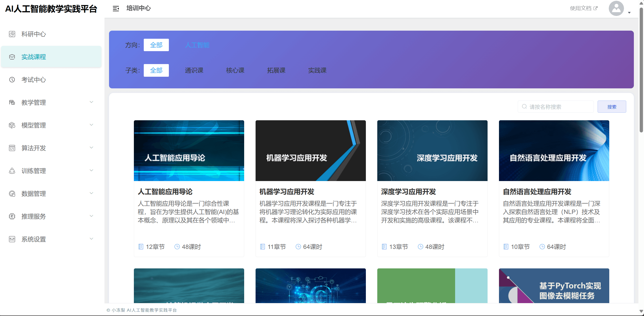This screenshot has height=316, width=644.
Task: Expand the 训练管理 submenu arrow
Action: coord(92,170)
